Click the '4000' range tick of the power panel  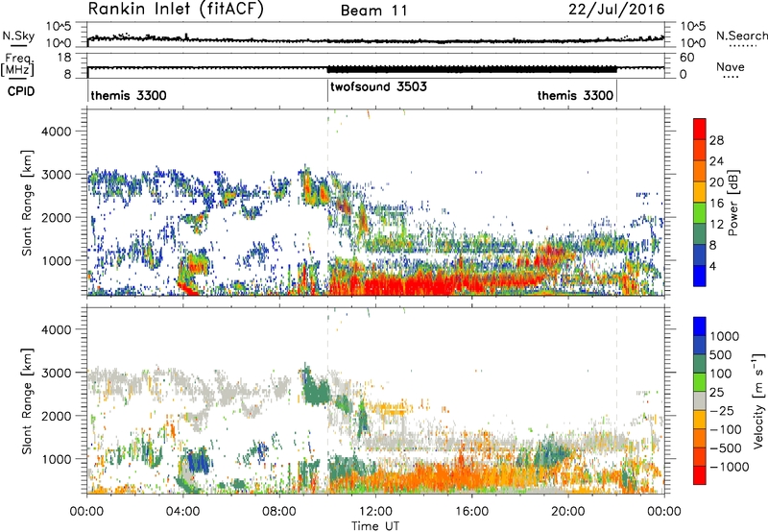(x=56, y=132)
